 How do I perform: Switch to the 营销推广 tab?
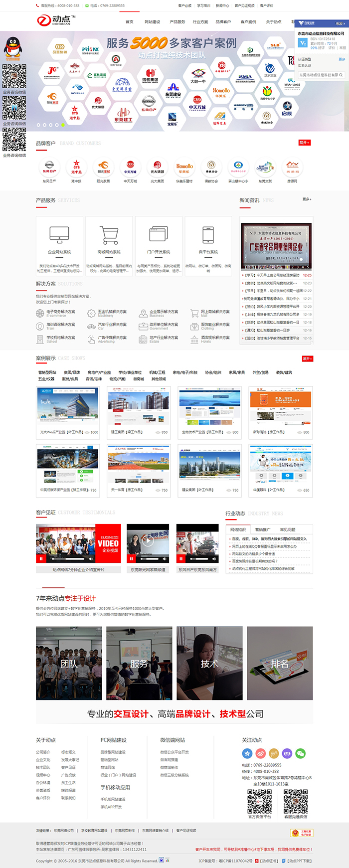click(x=262, y=529)
